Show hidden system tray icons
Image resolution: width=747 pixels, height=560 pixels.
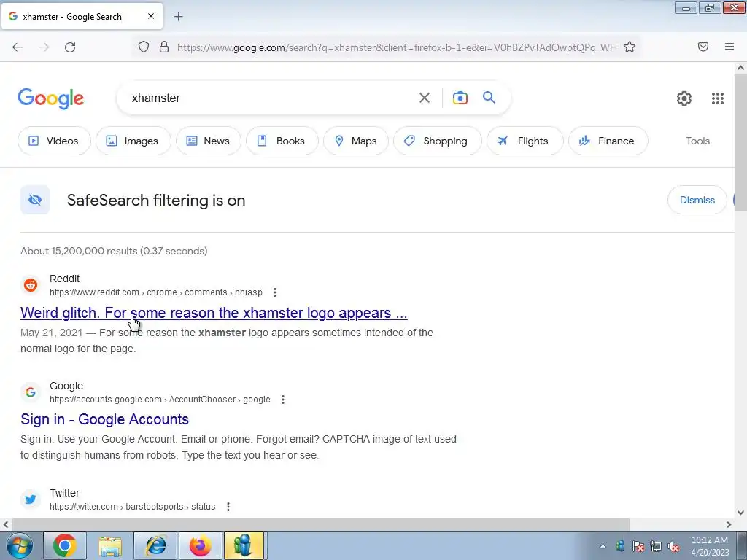coord(603,546)
